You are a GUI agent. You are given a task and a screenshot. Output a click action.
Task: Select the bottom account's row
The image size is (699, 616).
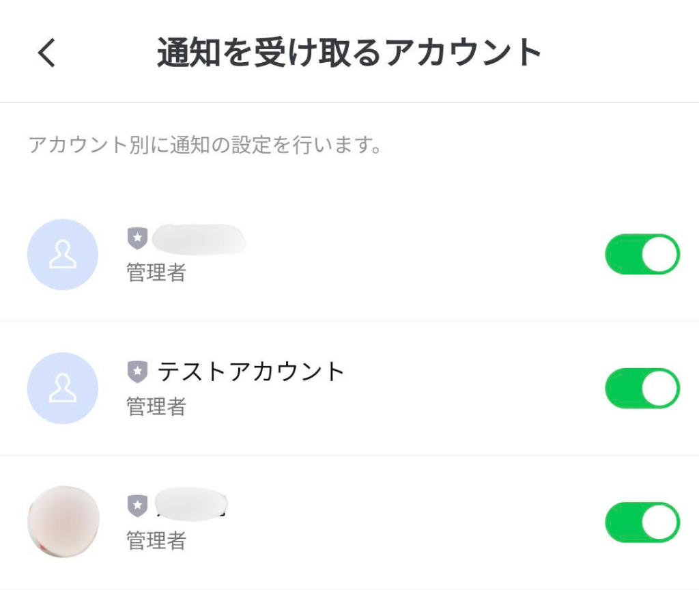[349, 521]
